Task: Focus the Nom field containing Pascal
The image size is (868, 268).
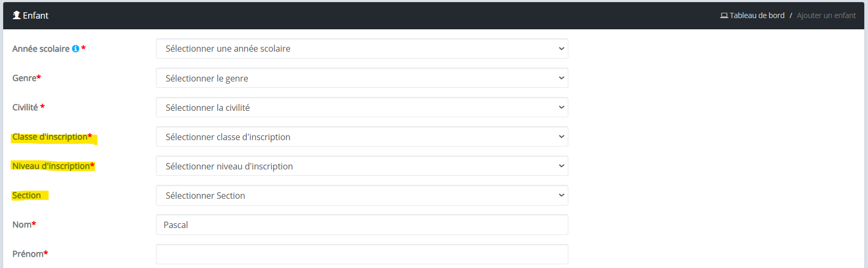Action: point(362,225)
